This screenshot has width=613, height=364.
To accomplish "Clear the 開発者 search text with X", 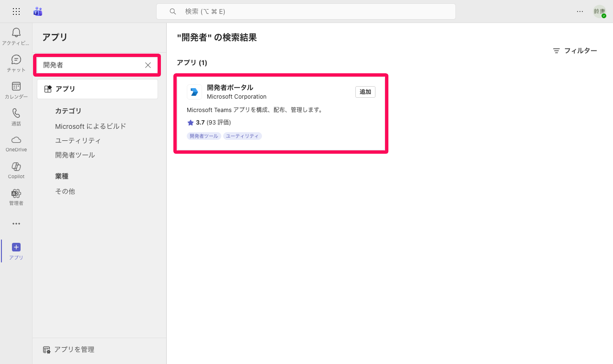I will coord(148,65).
